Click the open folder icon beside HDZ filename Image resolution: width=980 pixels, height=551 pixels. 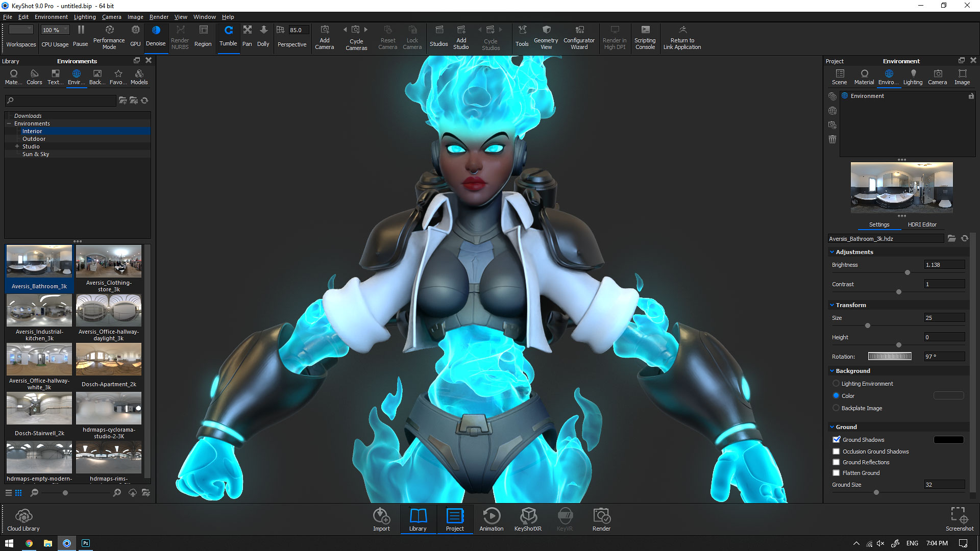click(x=952, y=238)
